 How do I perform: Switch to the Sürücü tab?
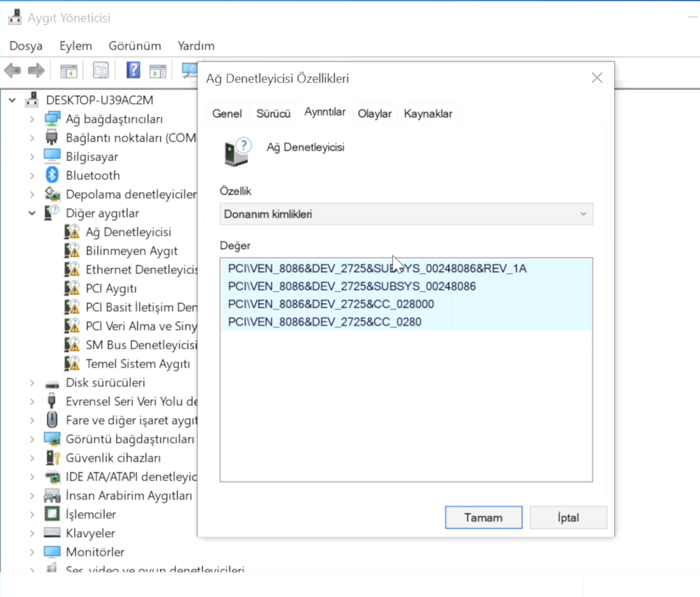click(273, 114)
